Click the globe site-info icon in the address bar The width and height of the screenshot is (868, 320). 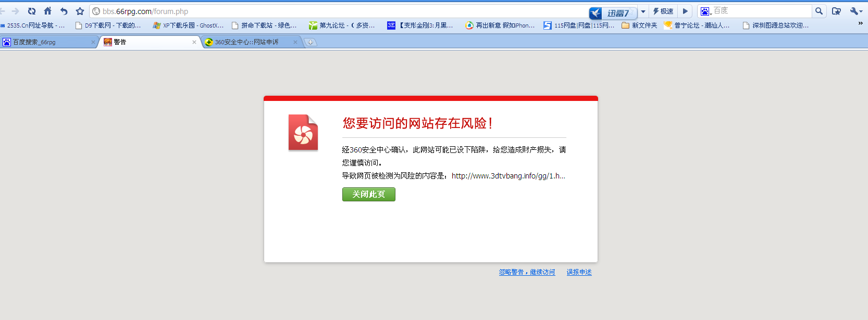96,11
